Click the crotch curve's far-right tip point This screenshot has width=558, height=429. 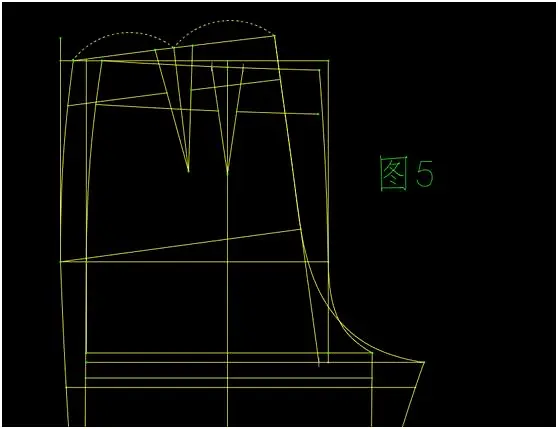424,362
